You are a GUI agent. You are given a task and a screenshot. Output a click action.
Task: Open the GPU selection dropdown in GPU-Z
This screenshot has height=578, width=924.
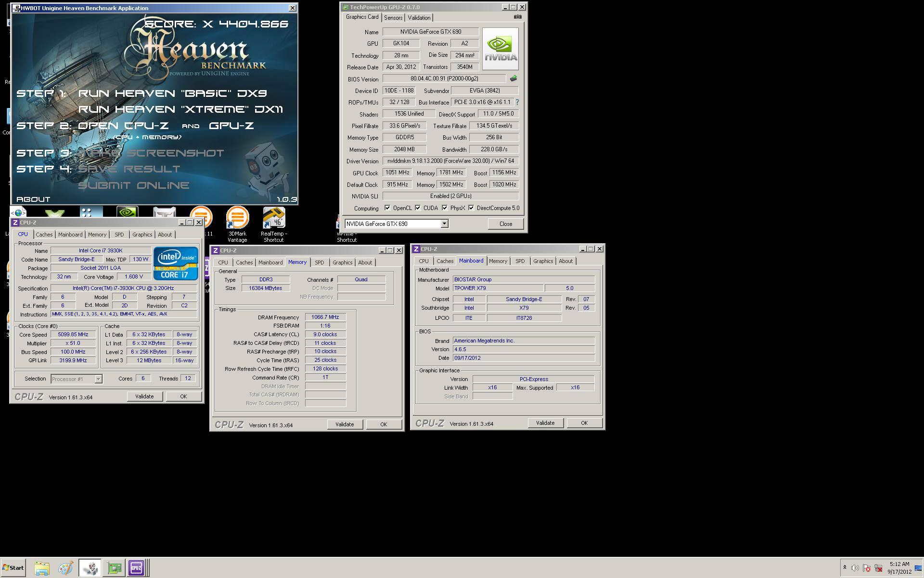click(x=445, y=223)
